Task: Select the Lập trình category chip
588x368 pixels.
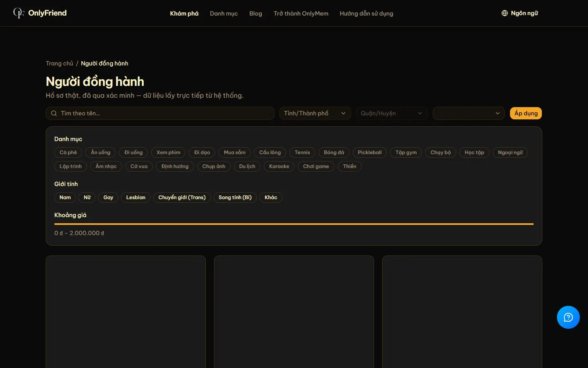Action: point(71,166)
